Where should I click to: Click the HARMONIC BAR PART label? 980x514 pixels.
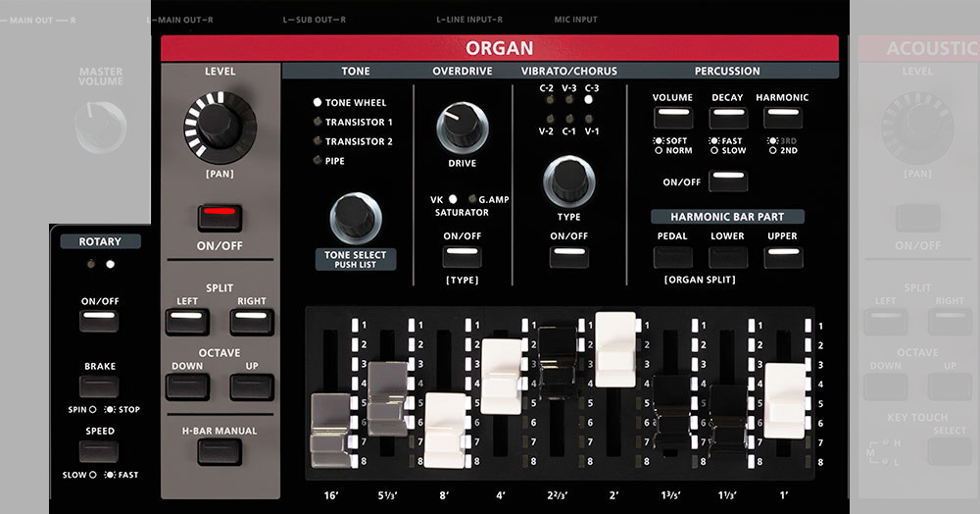[x=727, y=217]
